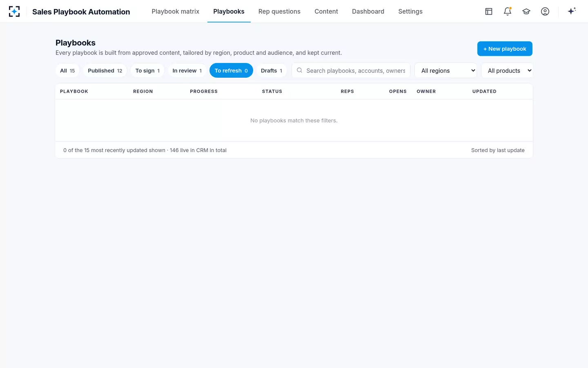588x368 pixels.
Task: Go to Settings tab
Action: pos(410,11)
